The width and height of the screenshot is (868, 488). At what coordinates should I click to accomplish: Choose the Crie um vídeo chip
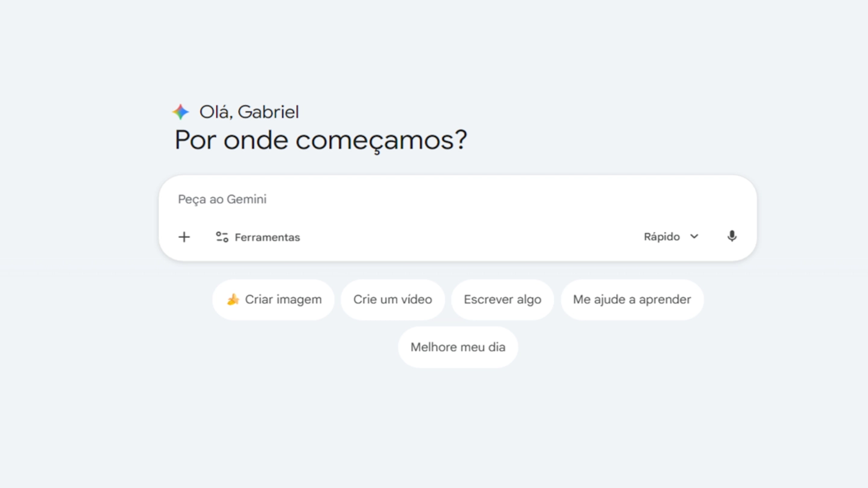click(392, 299)
